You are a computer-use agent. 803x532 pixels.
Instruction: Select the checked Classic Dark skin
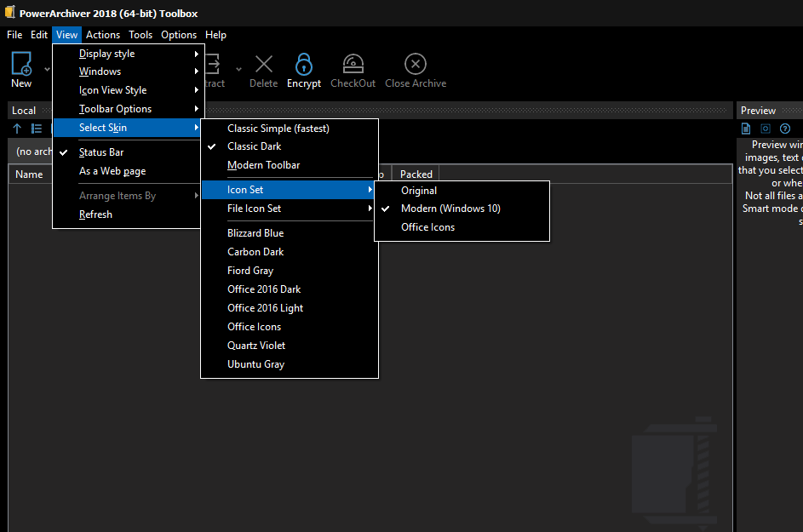click(290, 146)
